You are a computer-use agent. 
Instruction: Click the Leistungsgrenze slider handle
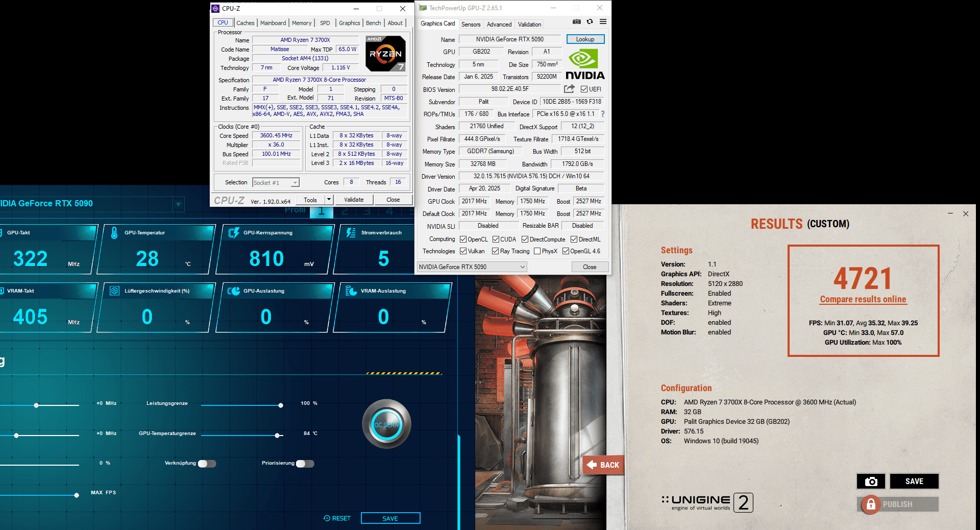tap(281, 405)
